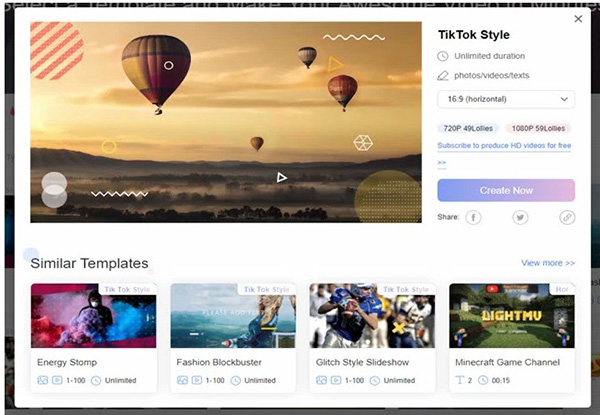Open the Minecraft Game Channel thumbnail
The image size is (600, 415).
point(512,316)
